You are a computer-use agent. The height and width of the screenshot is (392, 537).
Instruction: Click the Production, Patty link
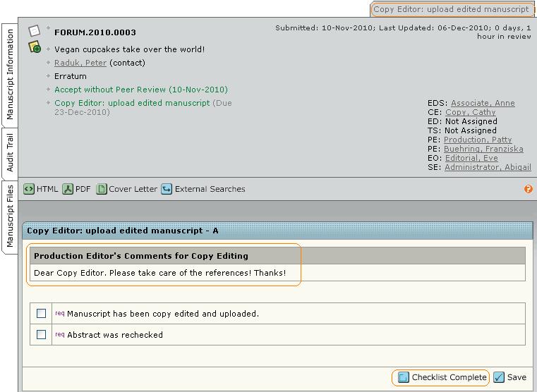[x=478, y=140]
